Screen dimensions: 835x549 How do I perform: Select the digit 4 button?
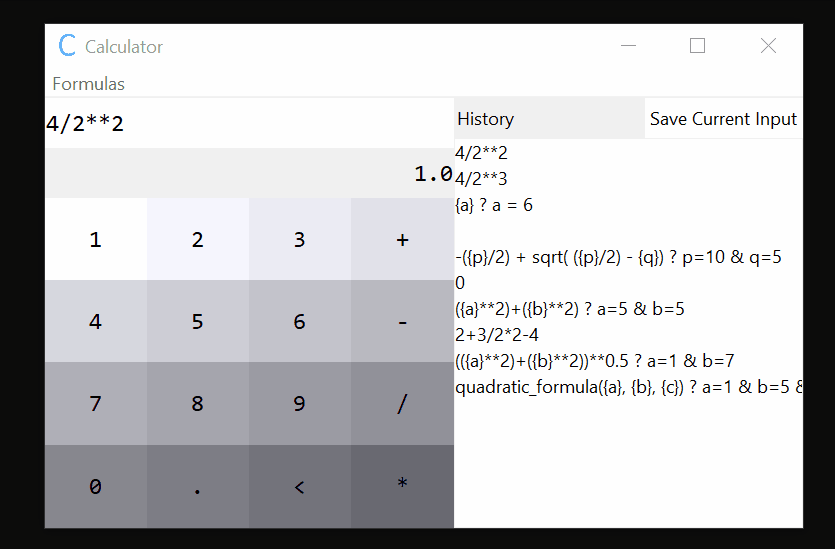96,322
